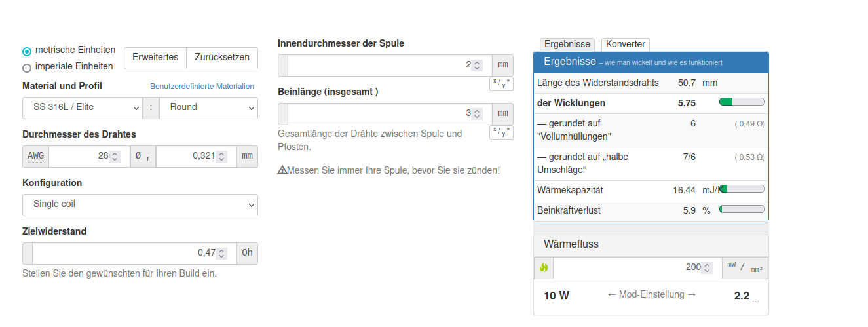Click the x/y fraction icon under Innendurchmesser
Image resolution: width=868 pixels, height=327 pixels.
(x=501, y=84)
